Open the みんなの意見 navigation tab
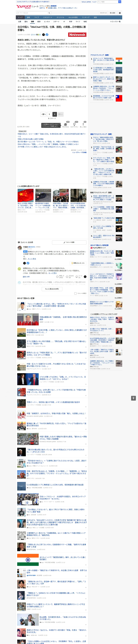This screenshot has height=644, width=138. [73, 17]
